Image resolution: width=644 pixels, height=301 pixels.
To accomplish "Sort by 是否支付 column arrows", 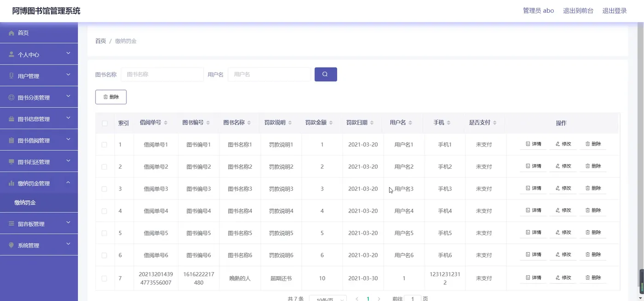I will pos(494,123).
